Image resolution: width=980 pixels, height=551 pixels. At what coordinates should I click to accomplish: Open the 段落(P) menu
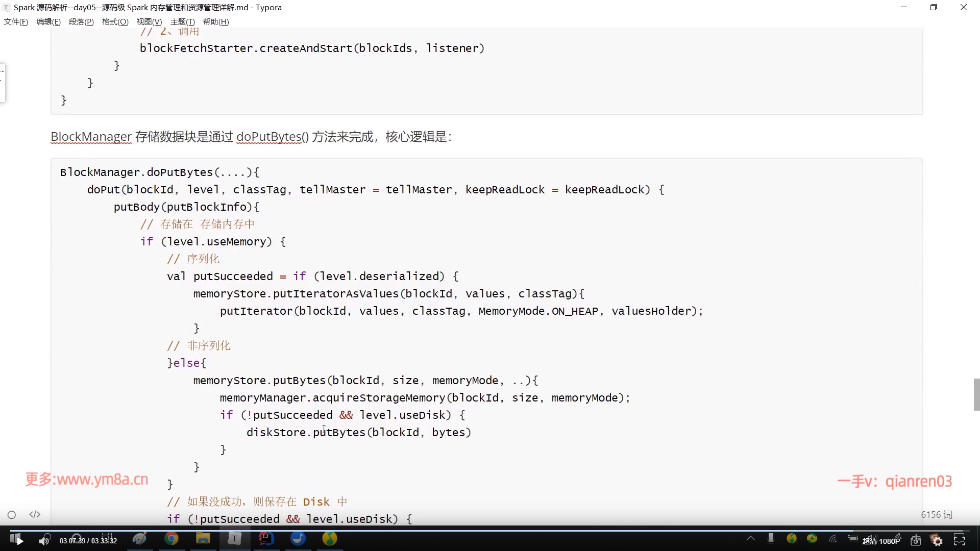[81, 22]
